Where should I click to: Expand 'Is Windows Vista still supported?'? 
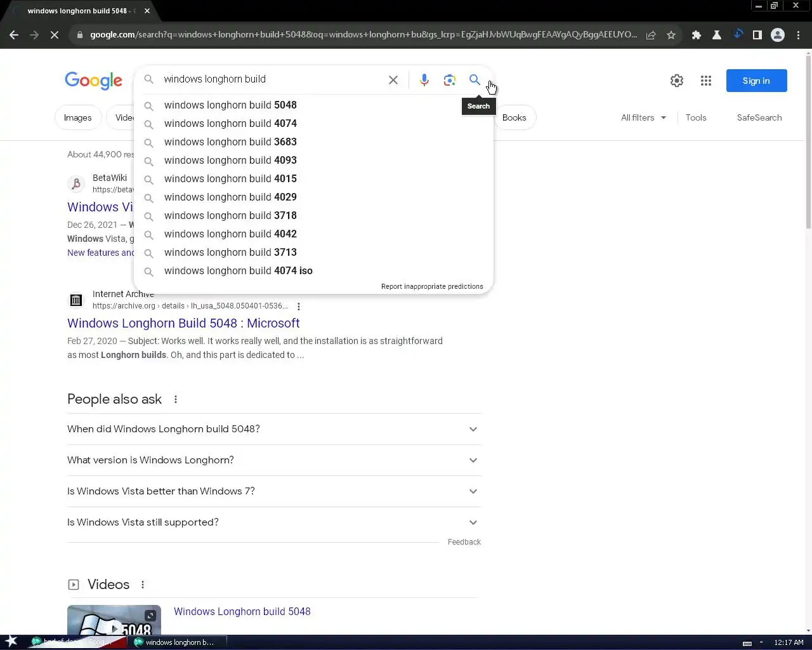click(x=274, y=522)
